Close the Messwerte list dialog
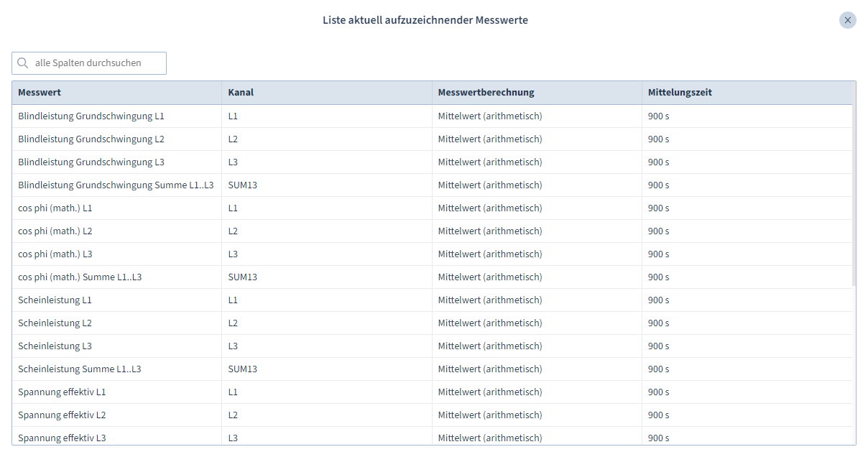The width and height of the screenshot is (868, 457). click(x=847, y=20)
